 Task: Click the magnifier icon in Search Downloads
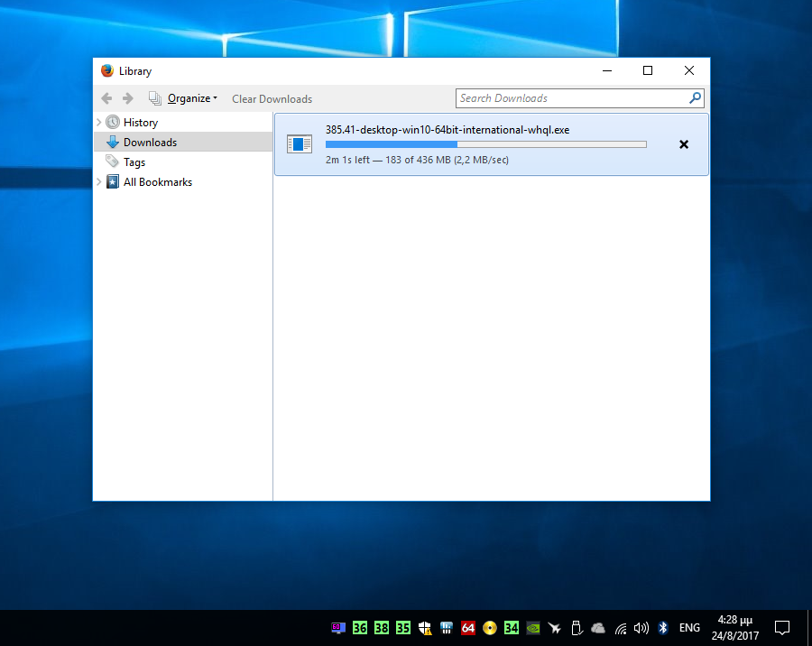[695, 98]
